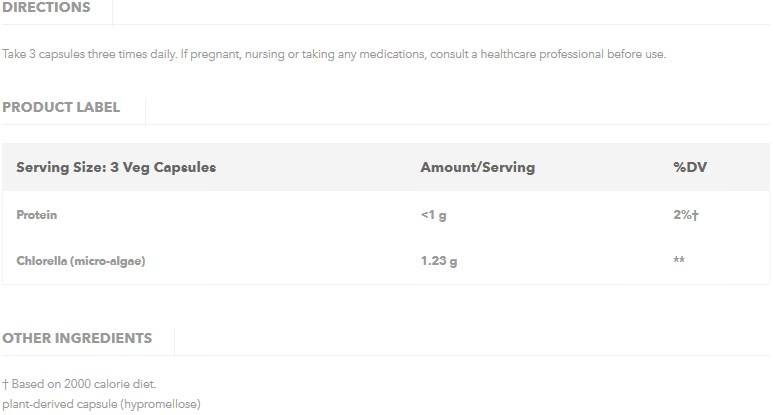Click the ** daily value cell

tap(679, 261)
